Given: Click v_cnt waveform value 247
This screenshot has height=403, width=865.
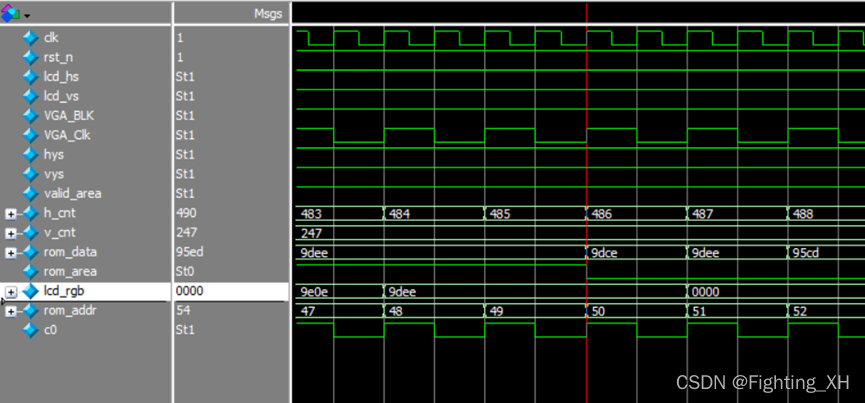Looking at the screenshot, I should point(311,233).
